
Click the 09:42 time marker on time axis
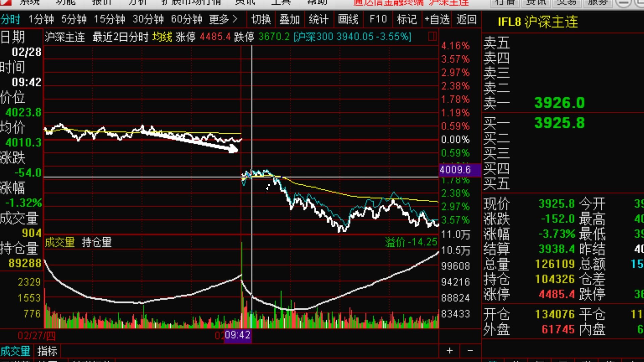point(237,335)
